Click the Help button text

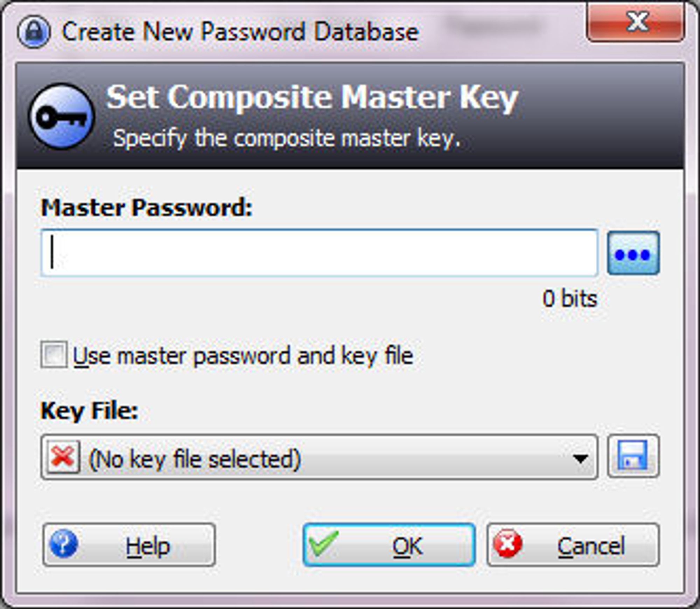point(148,546)
